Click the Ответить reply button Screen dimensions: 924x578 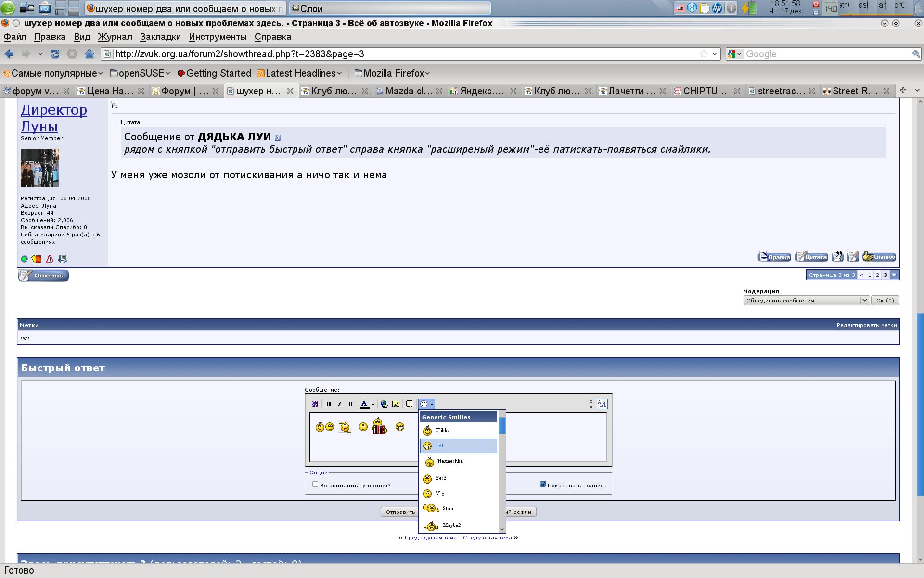point(44,276)
